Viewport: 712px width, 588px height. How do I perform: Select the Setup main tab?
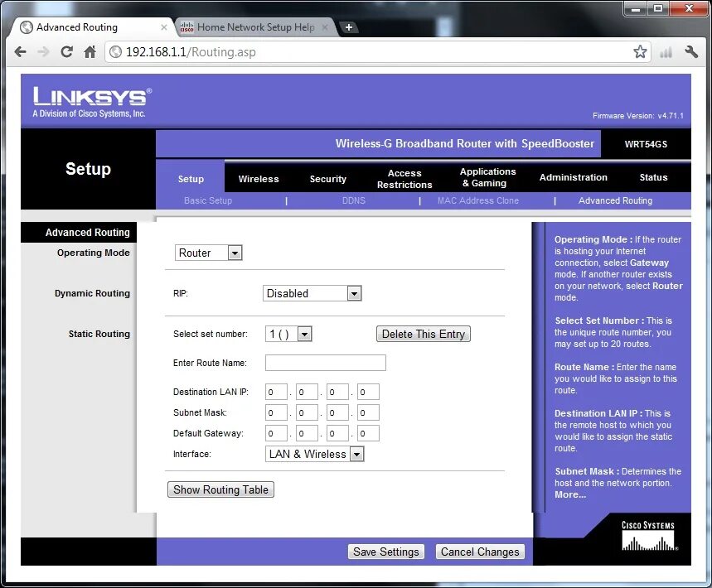pyautogui.click(x=191, y=179)
